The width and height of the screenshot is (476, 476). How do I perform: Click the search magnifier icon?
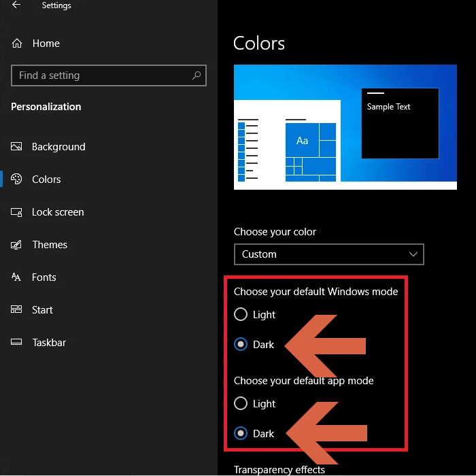coord(197,75)
